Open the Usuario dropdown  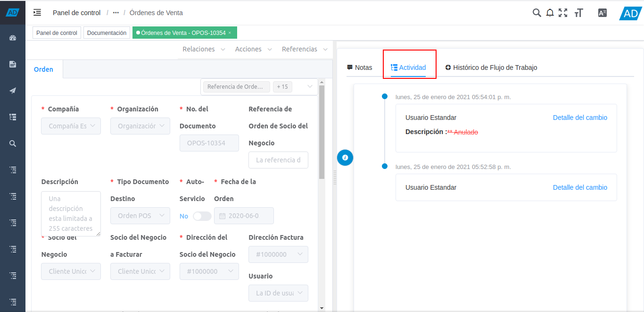pyautogui.click(x=278, y=293)
